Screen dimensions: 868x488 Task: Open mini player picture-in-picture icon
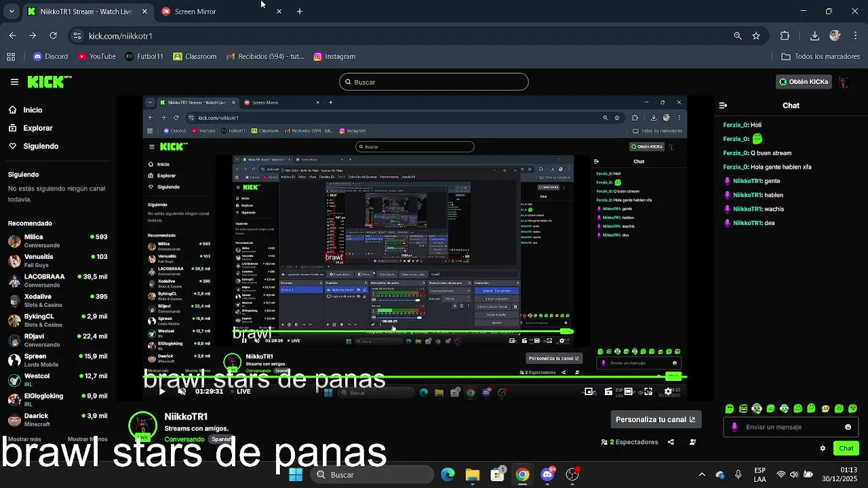pos(589,391)
